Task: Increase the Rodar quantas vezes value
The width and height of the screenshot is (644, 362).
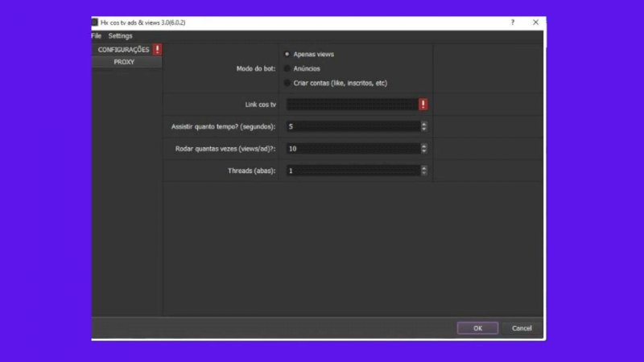Action: coord(424,146)
